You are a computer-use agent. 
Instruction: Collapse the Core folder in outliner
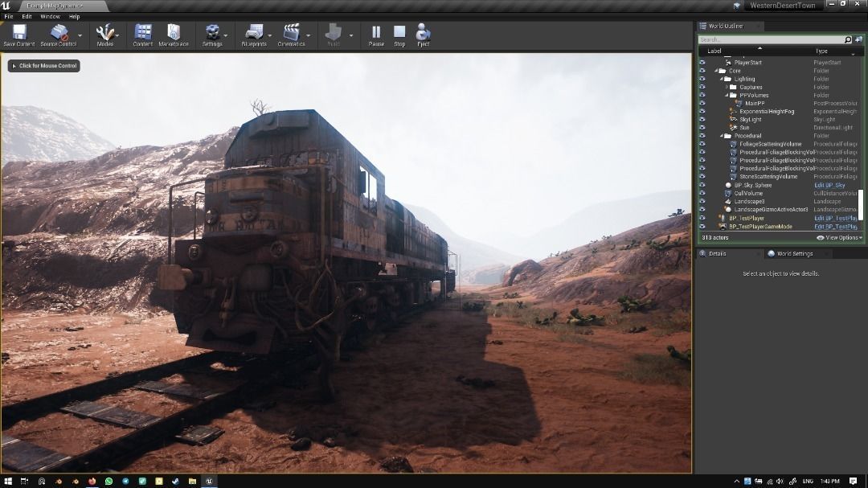click(x=716, y=71)
